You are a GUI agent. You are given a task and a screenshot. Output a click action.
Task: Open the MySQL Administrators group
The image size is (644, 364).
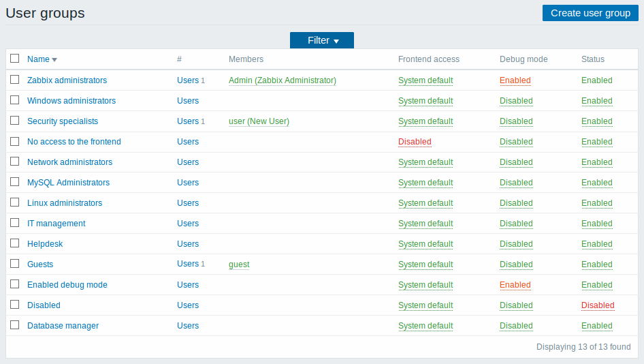[68, 183]
